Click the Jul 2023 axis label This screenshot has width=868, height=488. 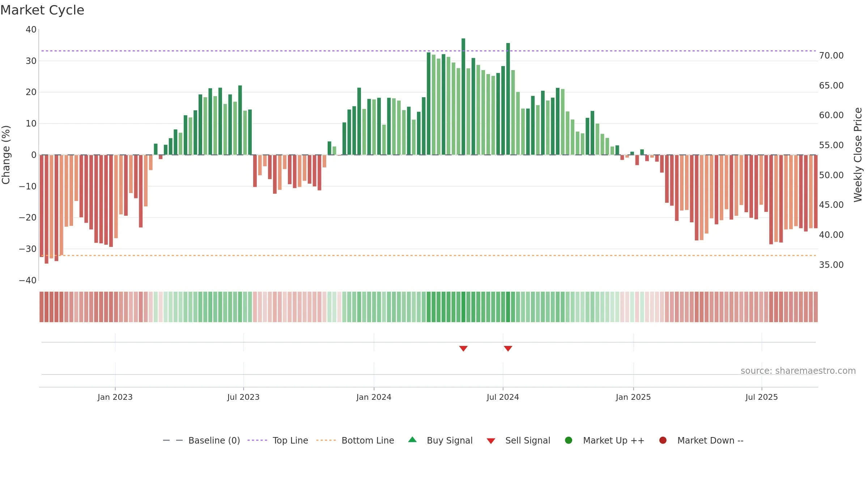pos(243,397)
